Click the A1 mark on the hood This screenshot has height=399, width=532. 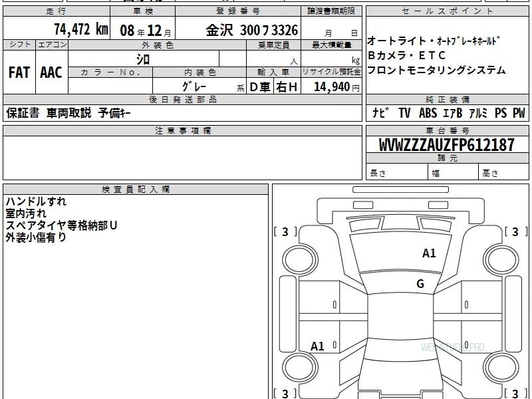(429, 253)
